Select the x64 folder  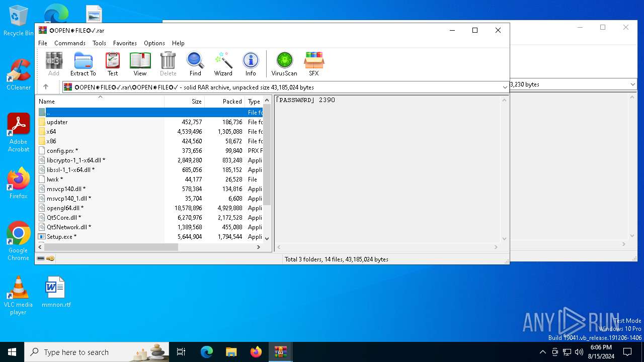(x=150, y=132)
